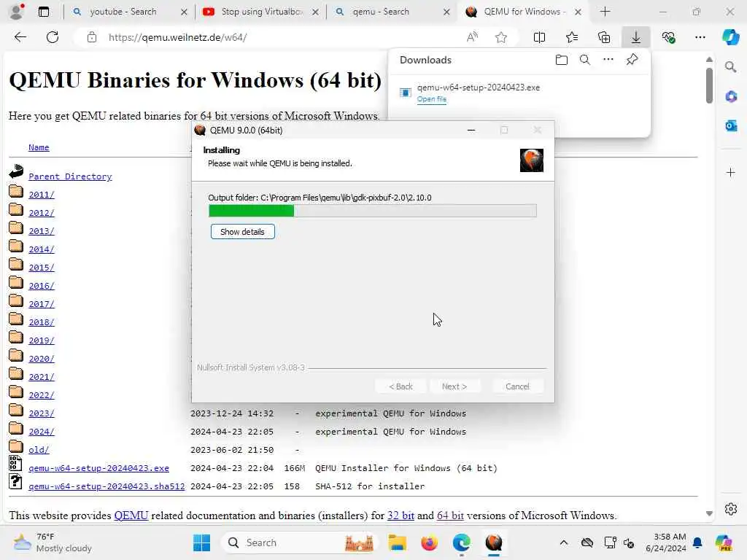Open the Windows Start menu

click(x=201, y=542)
